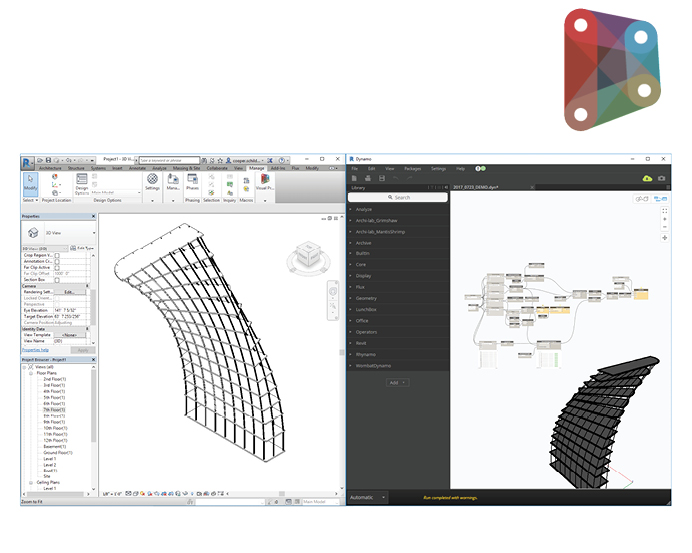Click the Dynamo cloud upload icon
This screenshot has width=692, height=553.
tap(647, 178)
